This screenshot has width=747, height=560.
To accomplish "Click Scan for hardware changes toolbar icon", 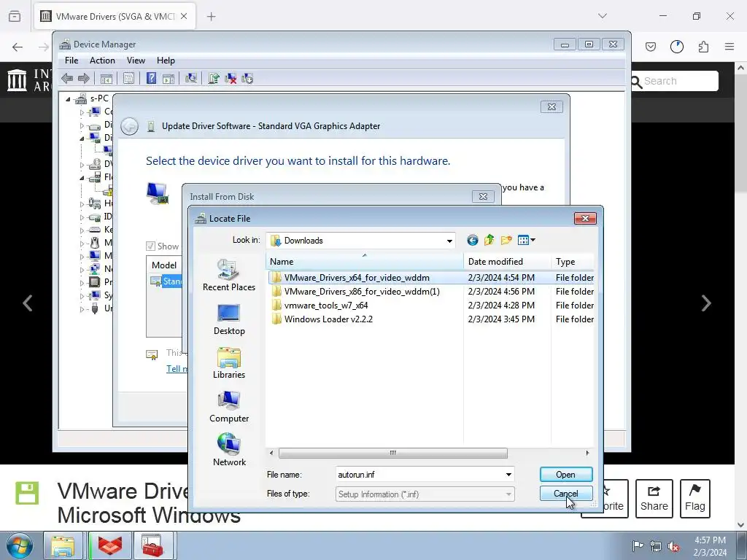I will pyautogui.click(x=191, y=79).
